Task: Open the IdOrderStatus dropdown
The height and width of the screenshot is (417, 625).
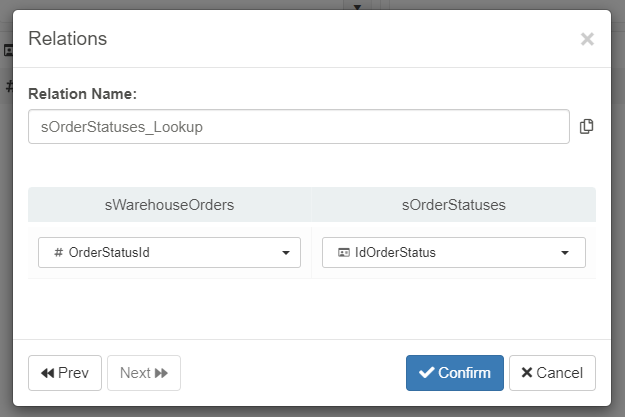Action: point(453,253)
